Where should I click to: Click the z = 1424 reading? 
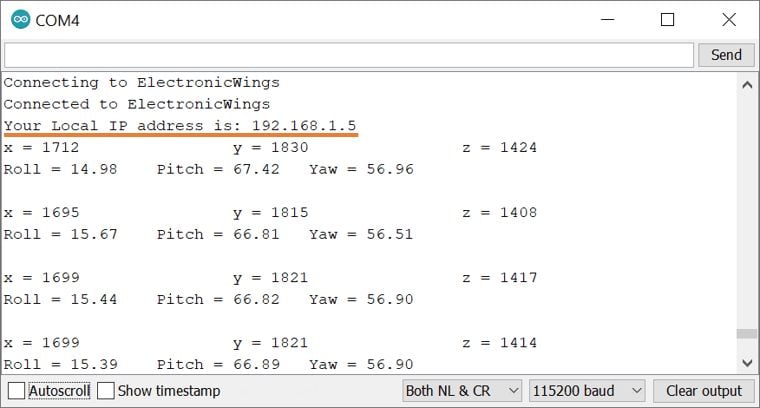coord(499,148)
